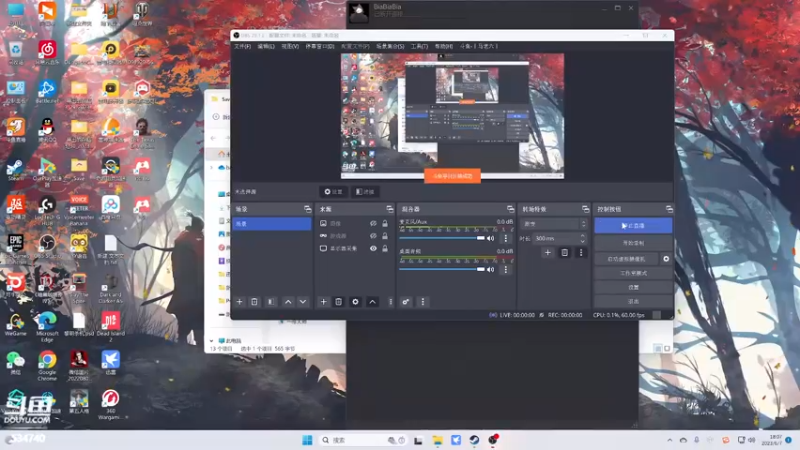Viewport: 800px width, 450px height.
Task: Open the desktop audio channel options dots
Action: [506, 269]
